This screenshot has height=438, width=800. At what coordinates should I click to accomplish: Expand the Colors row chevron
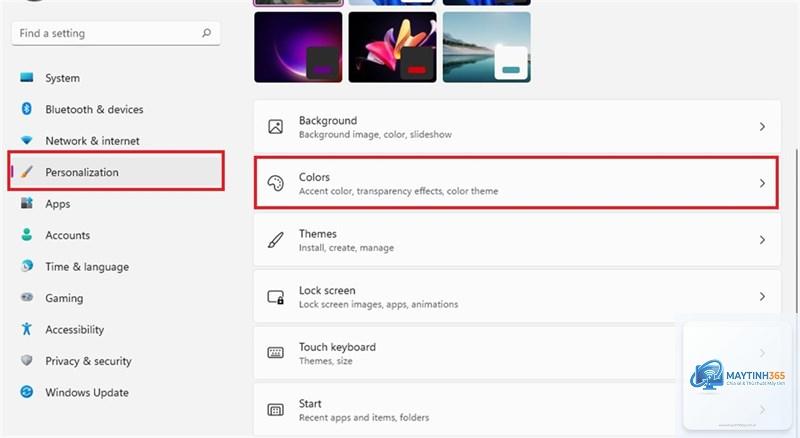click(x=762, y=183)
